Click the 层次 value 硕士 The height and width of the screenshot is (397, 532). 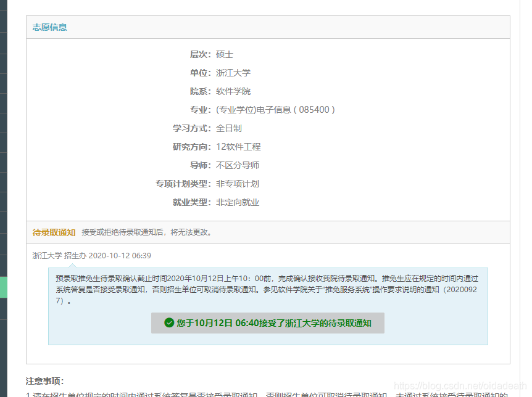click(x=224, y=55)
